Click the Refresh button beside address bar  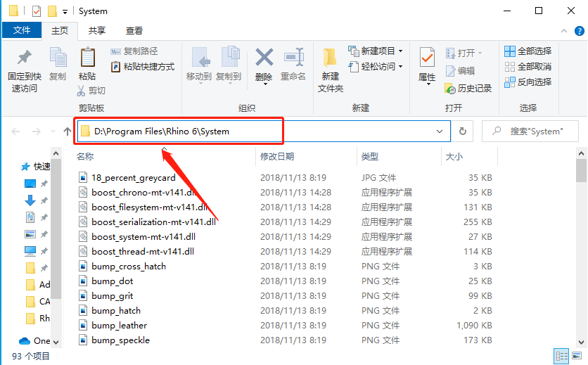463,132
